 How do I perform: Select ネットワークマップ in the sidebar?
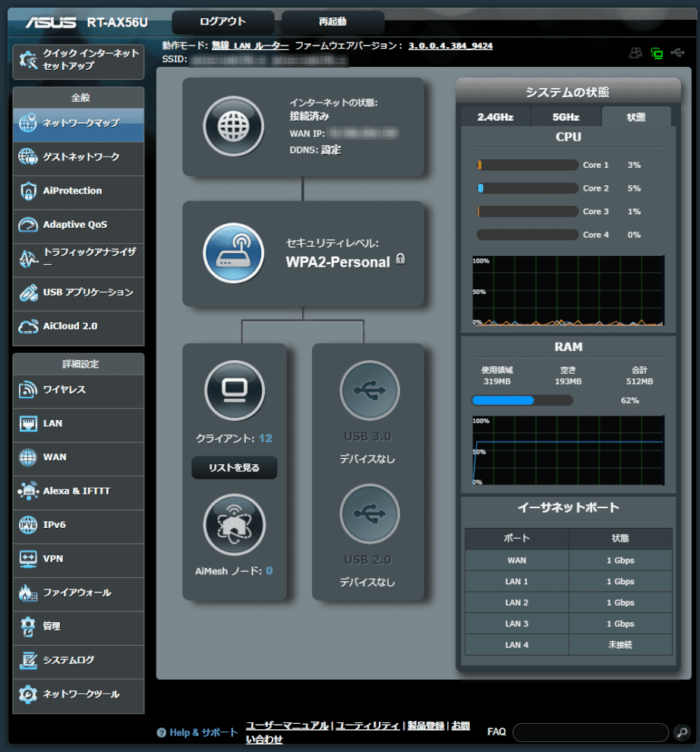78,124
